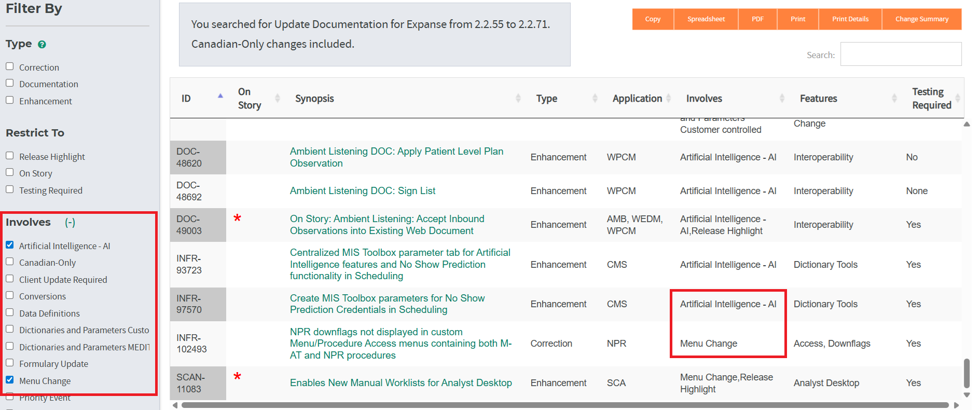Viewport: 980px width, 410px height.
Task: Enable the Correction type checkbox
Action: point(10,66)
